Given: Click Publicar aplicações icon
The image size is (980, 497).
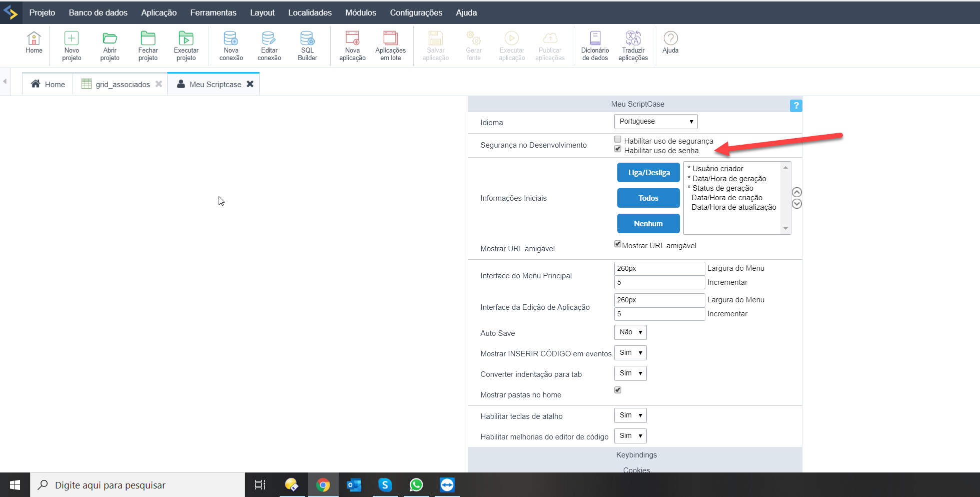Looking at the screenshot, I should click(x=550, y=46).
